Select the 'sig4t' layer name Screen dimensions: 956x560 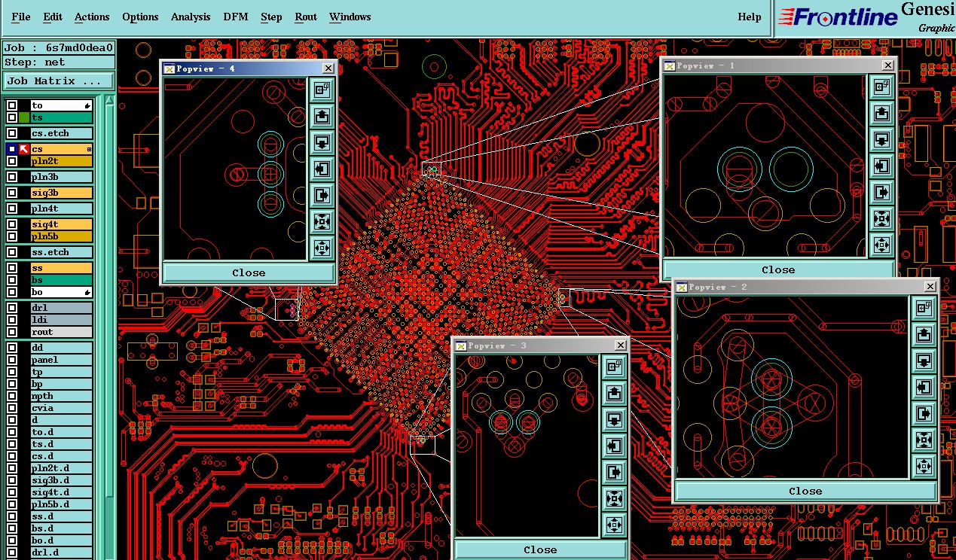[62, 224]
